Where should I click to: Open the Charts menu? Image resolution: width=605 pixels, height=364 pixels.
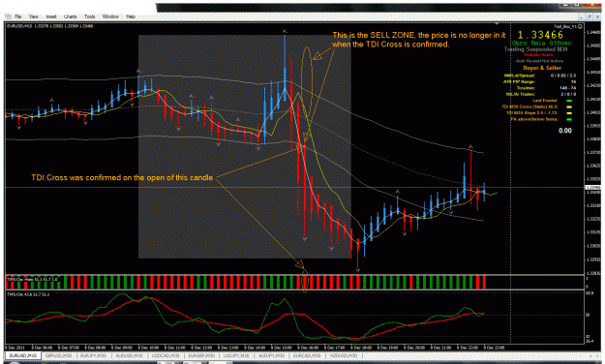[71, 16]
